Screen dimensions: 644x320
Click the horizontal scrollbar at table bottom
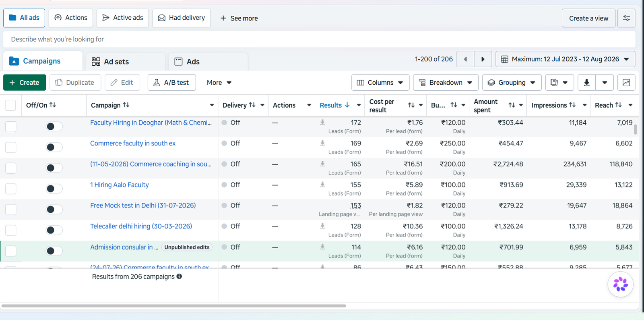pos(173,306)
